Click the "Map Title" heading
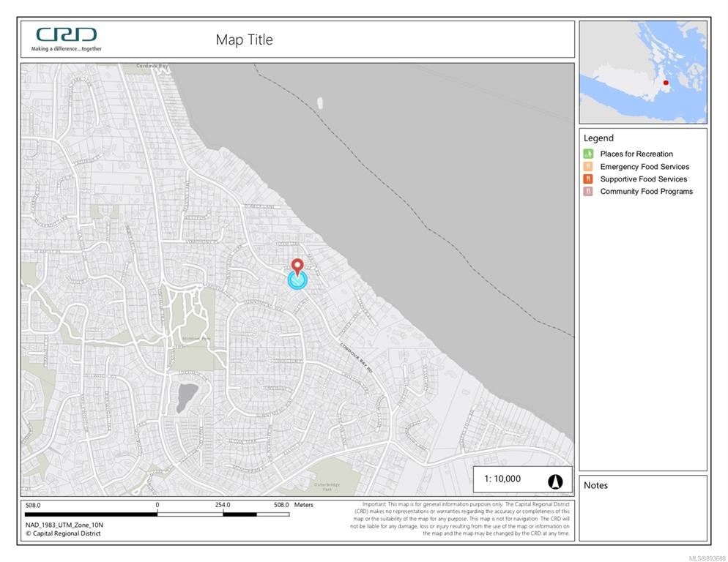The height and width of the screenshot is (562, 728). coord(244,40)
